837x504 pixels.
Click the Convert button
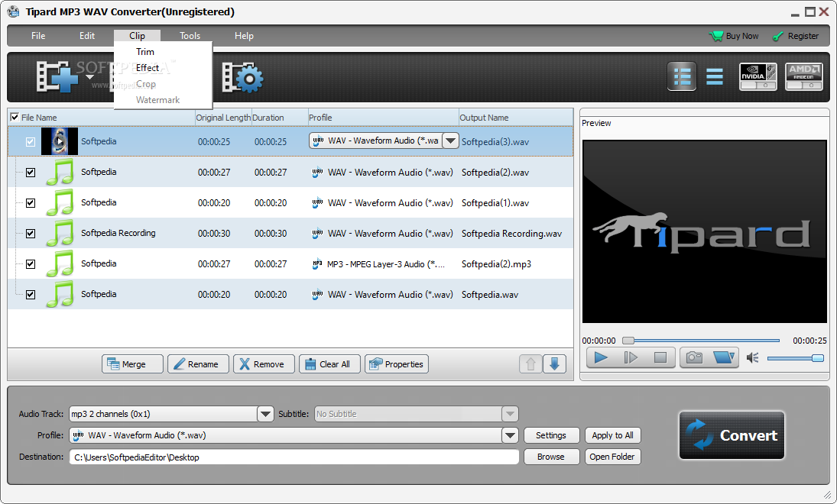(x=732, y=435)
